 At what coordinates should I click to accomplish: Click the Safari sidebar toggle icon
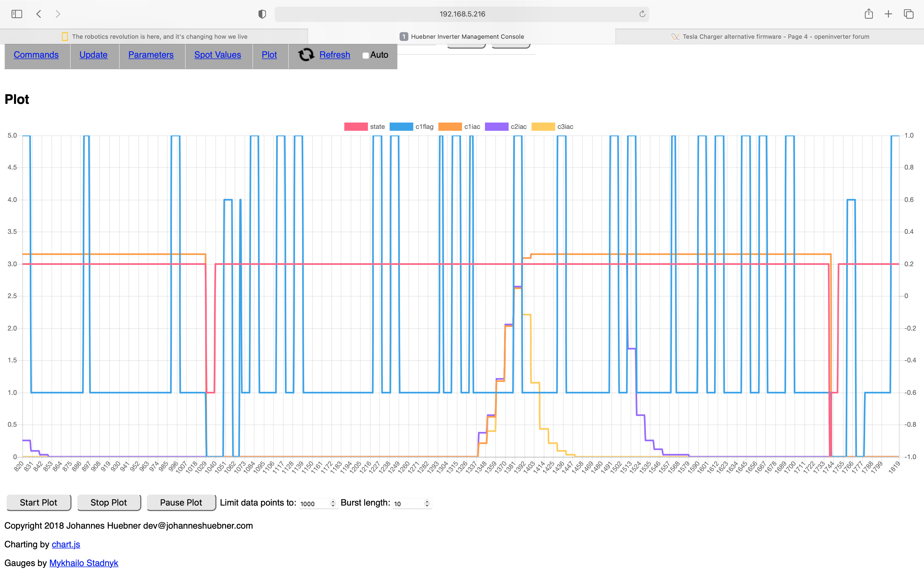click(17, 14)
